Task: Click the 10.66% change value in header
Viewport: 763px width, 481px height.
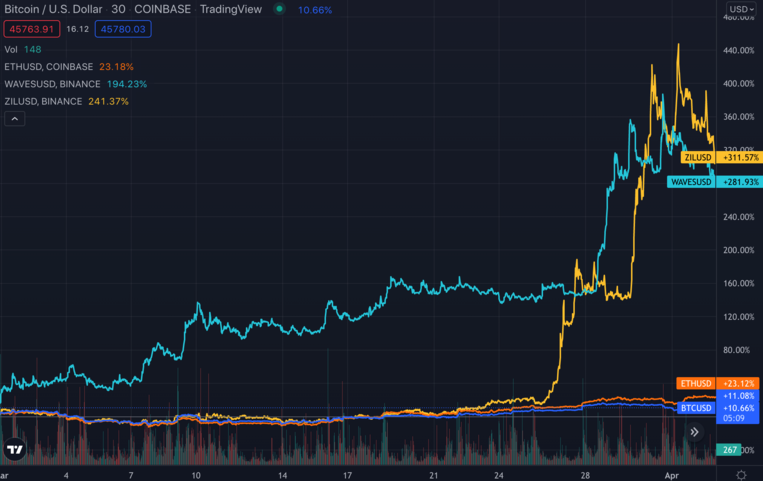Action: (315, 10)
